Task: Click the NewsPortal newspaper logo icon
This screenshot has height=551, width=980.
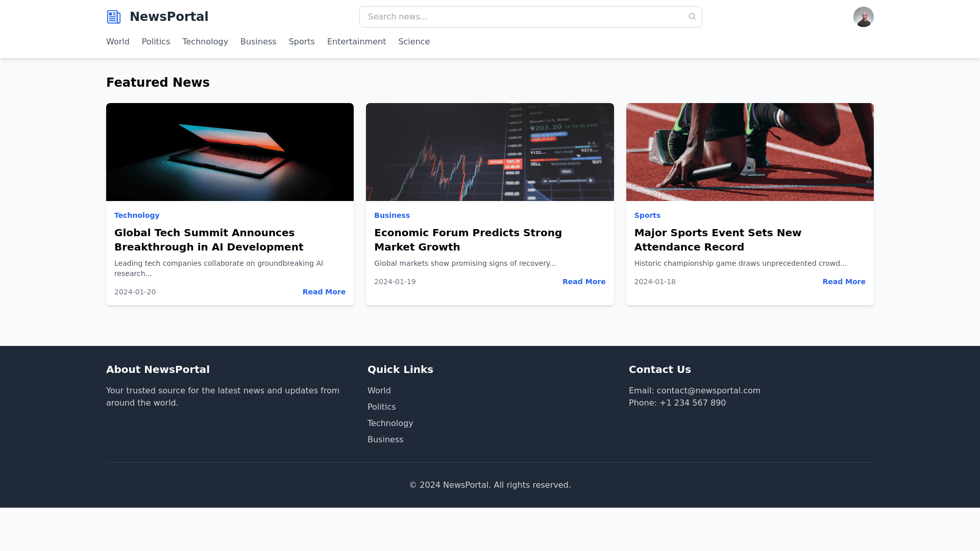Action: (113, 17)
